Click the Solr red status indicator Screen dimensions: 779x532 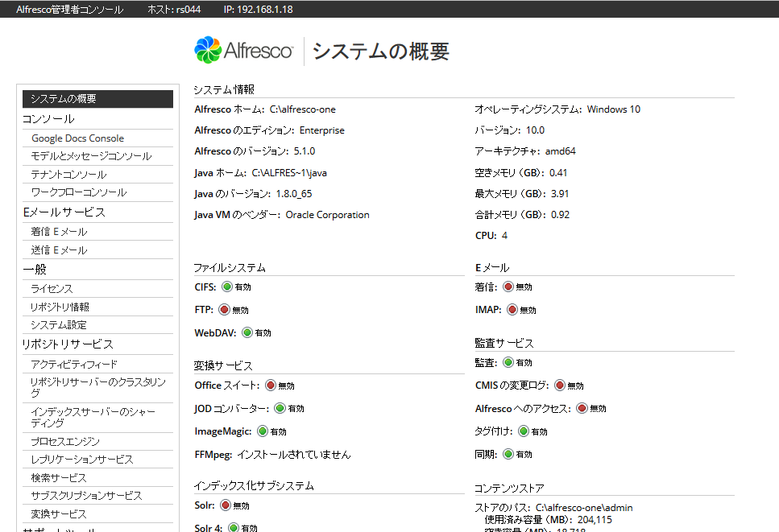point(225,505)
